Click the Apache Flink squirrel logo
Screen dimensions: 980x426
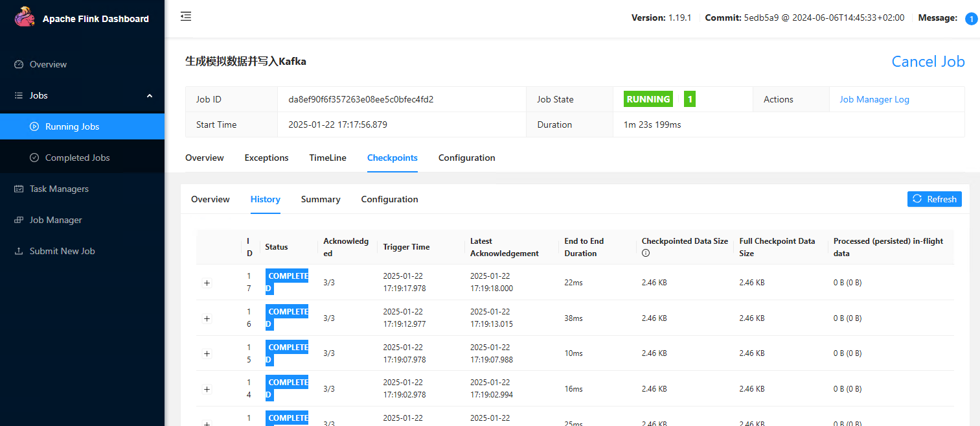(25, 18)
